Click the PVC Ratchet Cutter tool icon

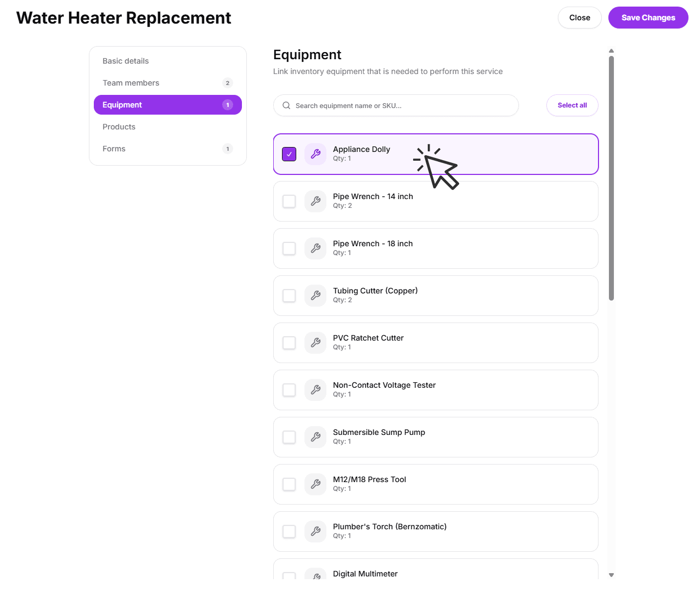point(315,343)
